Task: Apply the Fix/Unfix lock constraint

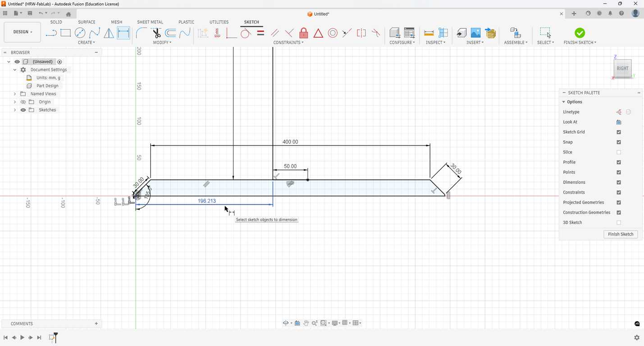Action: [304, 33]
